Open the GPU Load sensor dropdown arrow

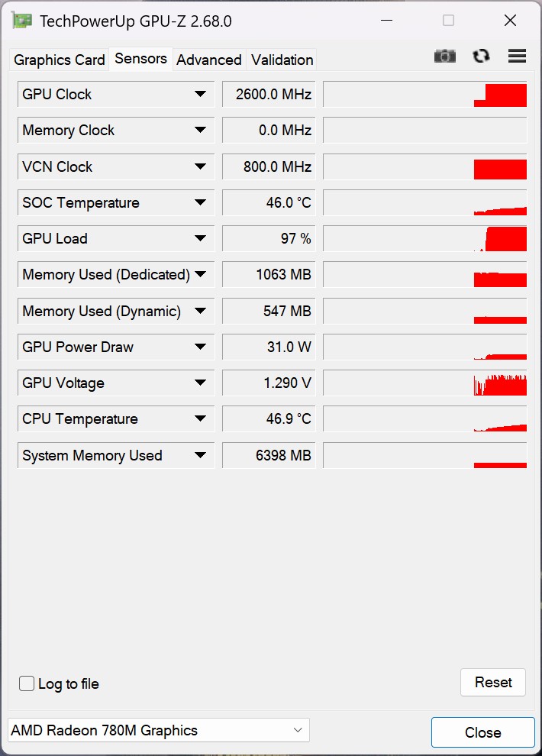pos(200,238)
